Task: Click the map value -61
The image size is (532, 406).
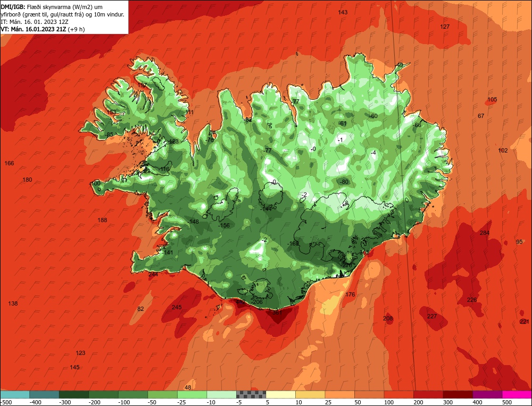Action: click(x=343, y=123)
